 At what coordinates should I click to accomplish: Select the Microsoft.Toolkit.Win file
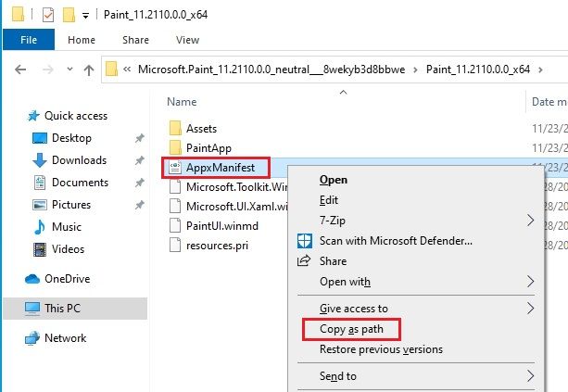point(236,187)
